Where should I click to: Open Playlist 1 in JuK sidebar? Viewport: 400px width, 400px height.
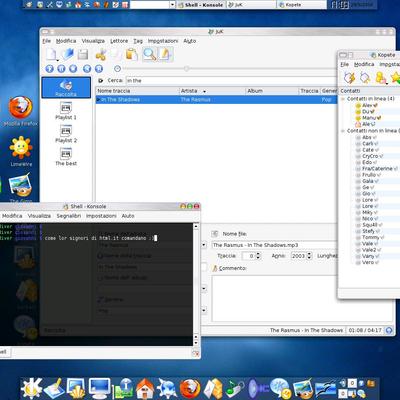66,111
